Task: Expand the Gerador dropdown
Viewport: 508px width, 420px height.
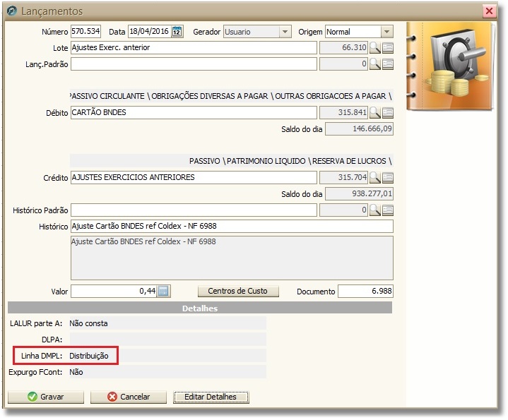Action: [285, 32]
